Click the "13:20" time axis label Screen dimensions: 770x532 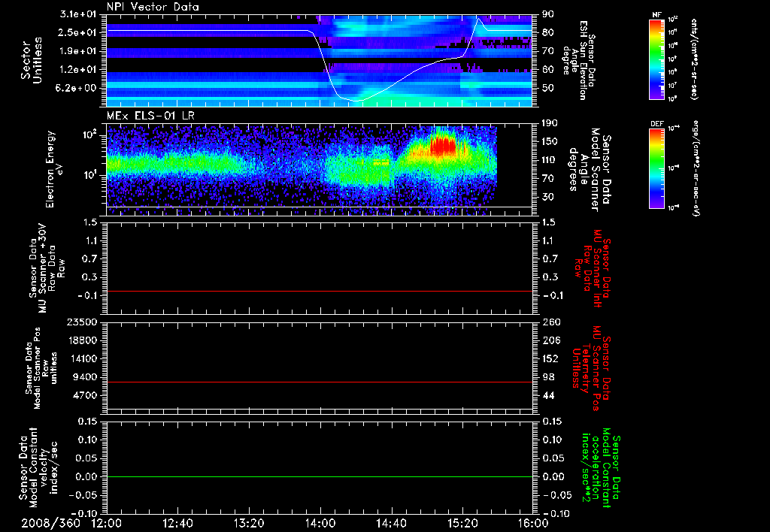[249, 523]
